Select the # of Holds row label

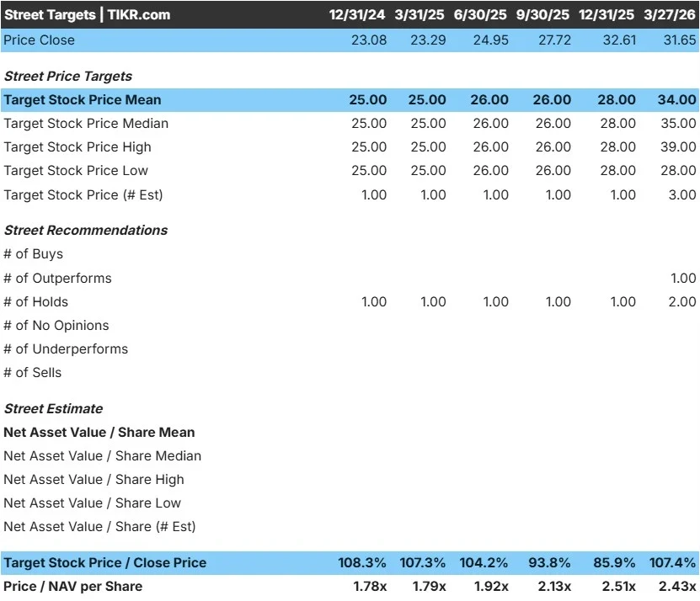click(35, 302)
